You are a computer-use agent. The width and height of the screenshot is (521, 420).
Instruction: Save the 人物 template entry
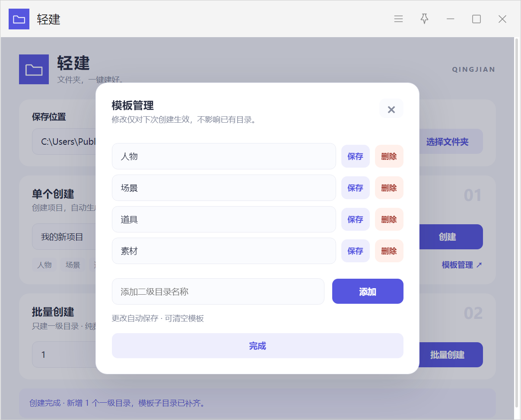[x=355, y=156]
